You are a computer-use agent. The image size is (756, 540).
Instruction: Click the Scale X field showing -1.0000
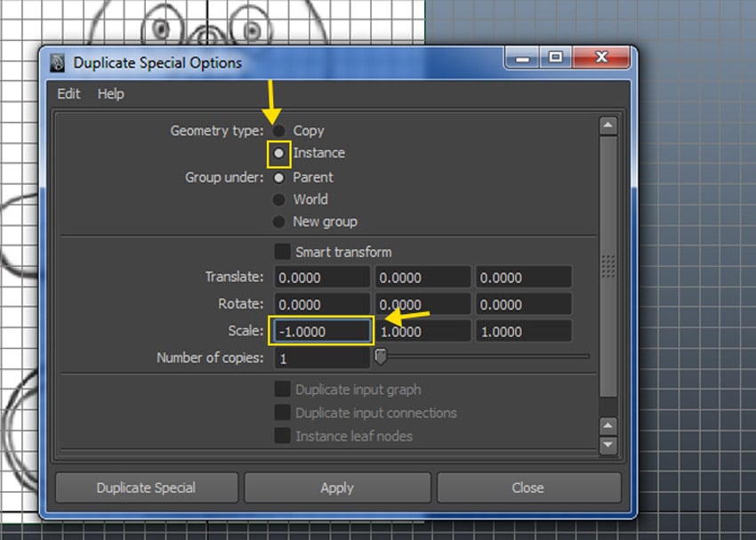point(321,331)
